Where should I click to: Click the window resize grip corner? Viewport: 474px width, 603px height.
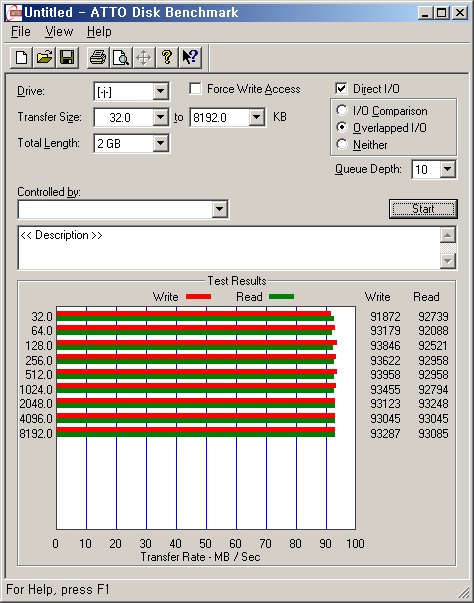(x=464, y=592)
